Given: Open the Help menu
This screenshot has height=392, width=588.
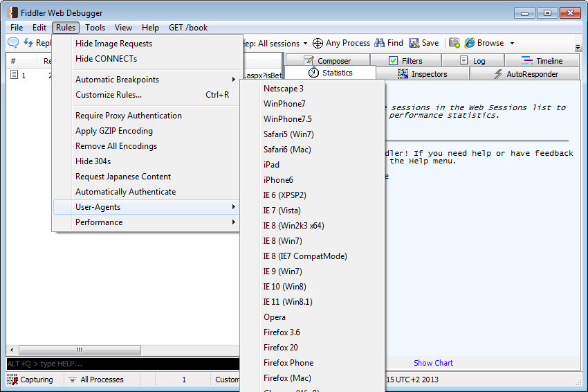Looking at the screenshot, I should click(150, 28).
